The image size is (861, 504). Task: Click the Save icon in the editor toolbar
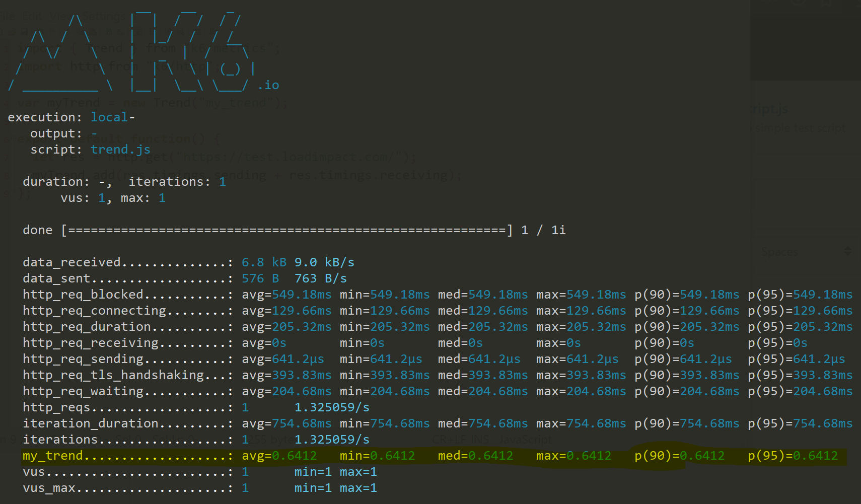point(24,31)
